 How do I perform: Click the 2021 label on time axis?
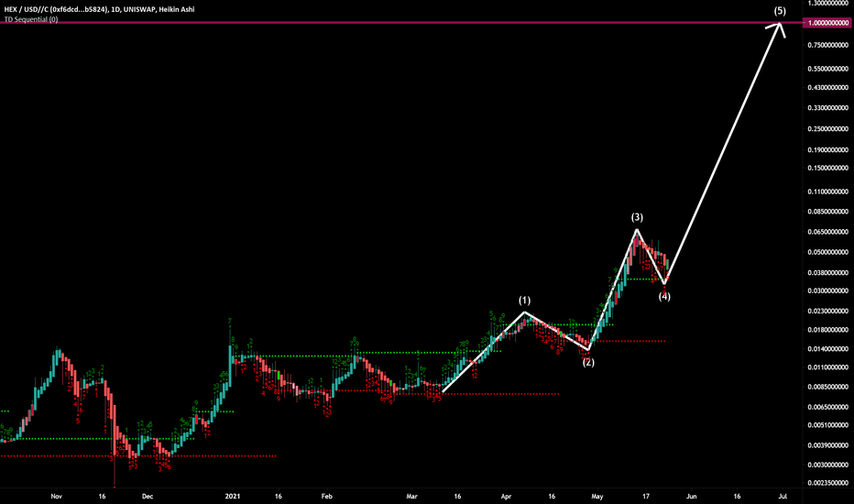[x=233, y=497]
